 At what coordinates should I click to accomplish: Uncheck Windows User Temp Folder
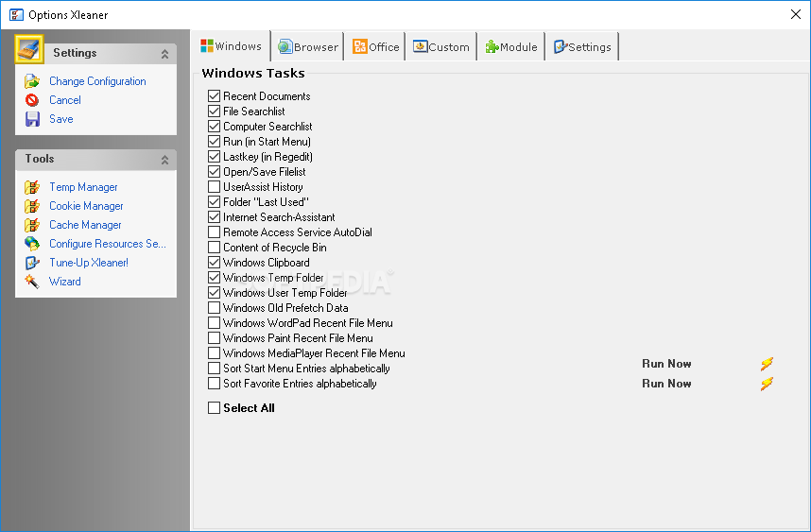point(215,293)
